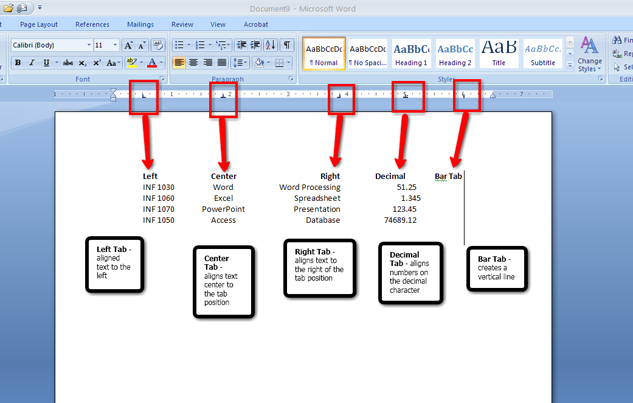This screenshot has height=403, width=633.
Task: Click the Align Text Left button
Action: tap(179, 63)
